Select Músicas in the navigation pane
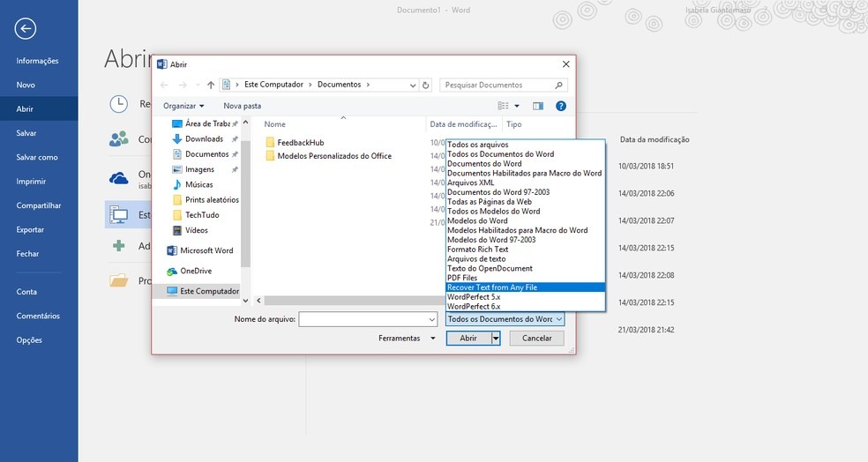This screenshot has width=868, height=462. [198, 184]
